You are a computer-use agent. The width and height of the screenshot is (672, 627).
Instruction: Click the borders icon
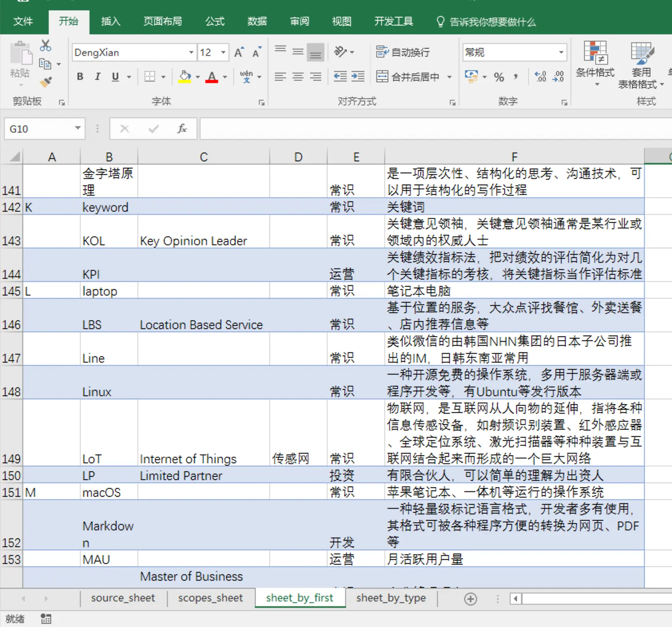150,77
